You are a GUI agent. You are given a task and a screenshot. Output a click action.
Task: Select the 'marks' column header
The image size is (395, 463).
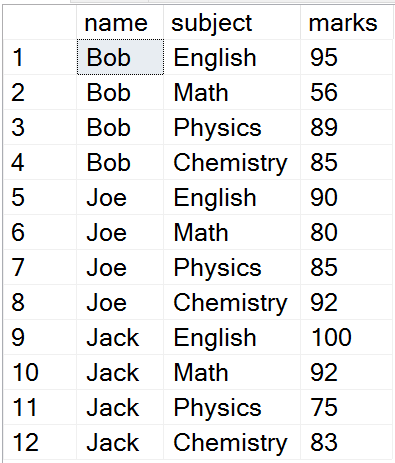point(346,23)
